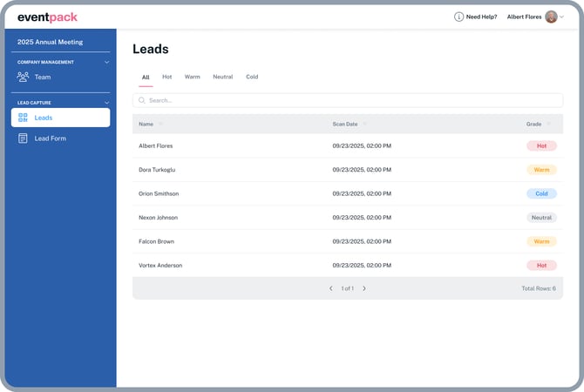Collapse the Company Management section
Viewport: 584px width, 392px height.
pos(107,62)
